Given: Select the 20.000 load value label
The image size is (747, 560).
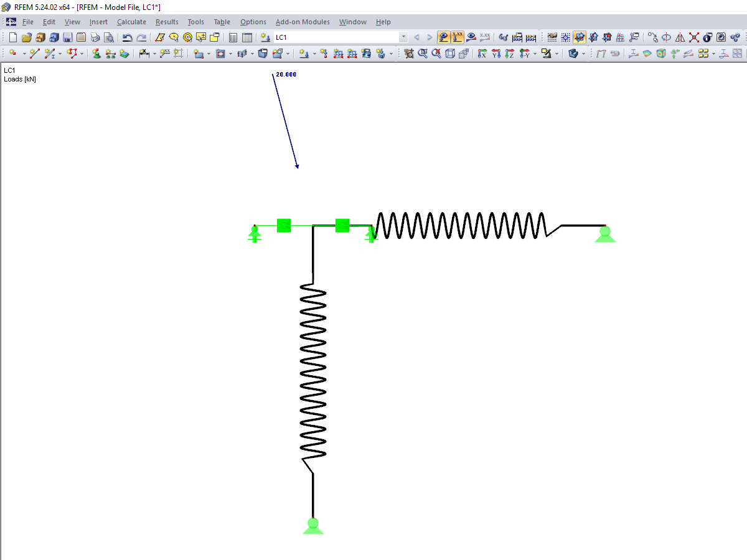Looking at the screenshot, I should (x=286, y=74).
